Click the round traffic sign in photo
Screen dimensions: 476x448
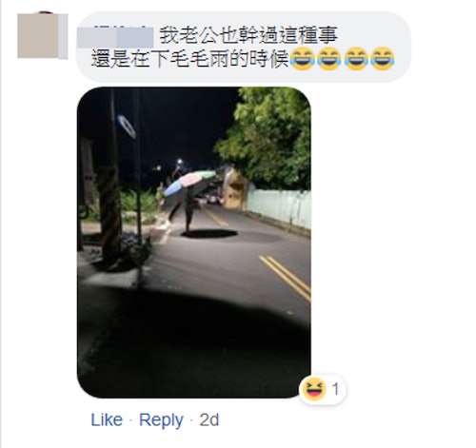[127, 127]
